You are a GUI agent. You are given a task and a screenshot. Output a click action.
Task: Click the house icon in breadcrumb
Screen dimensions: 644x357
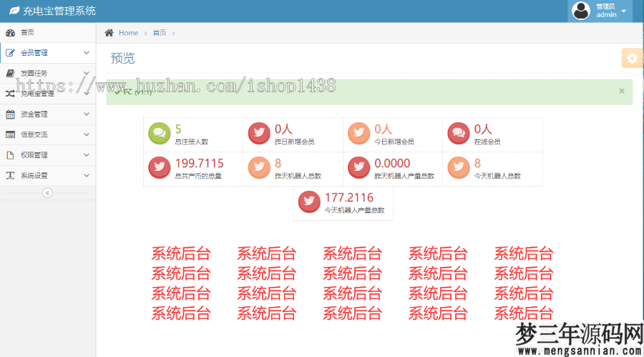coord(109,33)
